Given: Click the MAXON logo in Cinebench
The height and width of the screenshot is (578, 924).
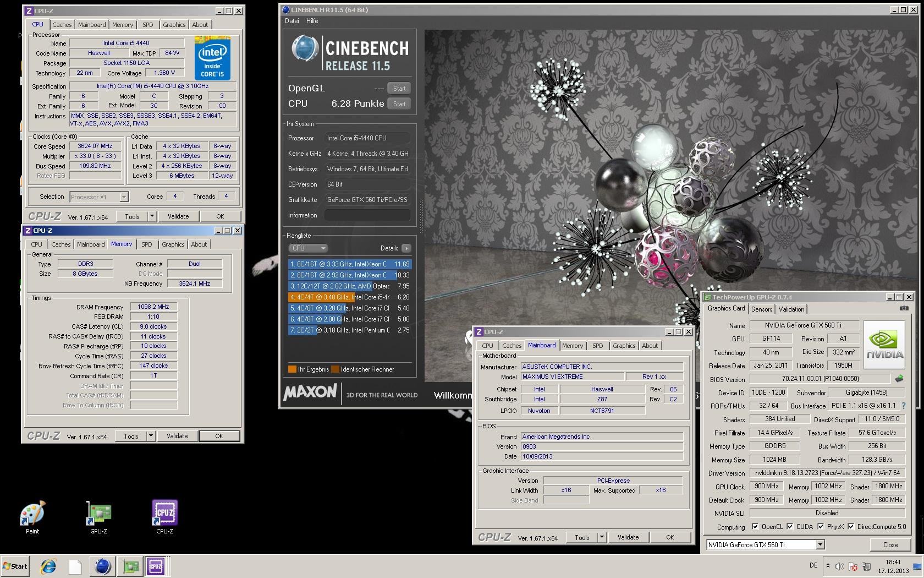Looking at the screenshot, I should 310,392.
